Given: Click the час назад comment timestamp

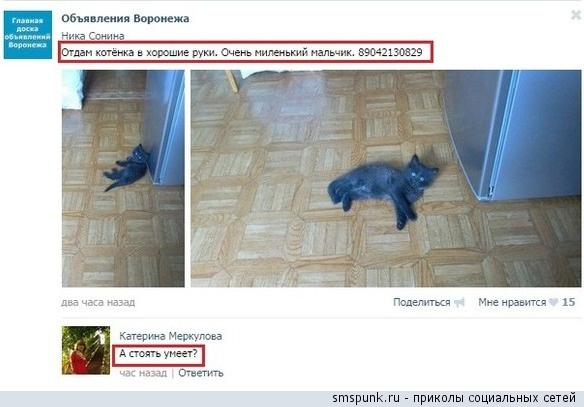Looking at the screenshot, I should [x=143, y=373].
